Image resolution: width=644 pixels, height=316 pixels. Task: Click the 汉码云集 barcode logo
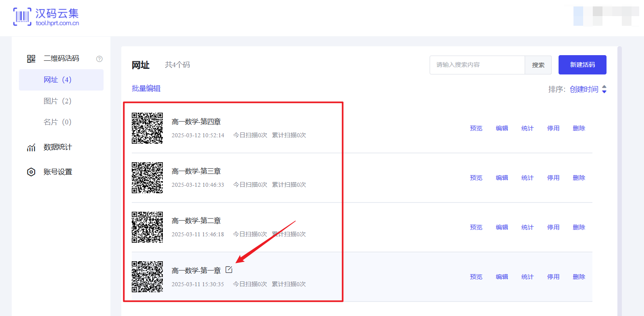point(22,17)
